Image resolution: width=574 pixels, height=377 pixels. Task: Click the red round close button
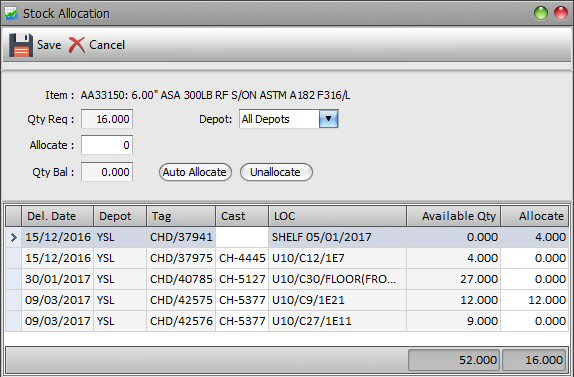coord(561,13)
